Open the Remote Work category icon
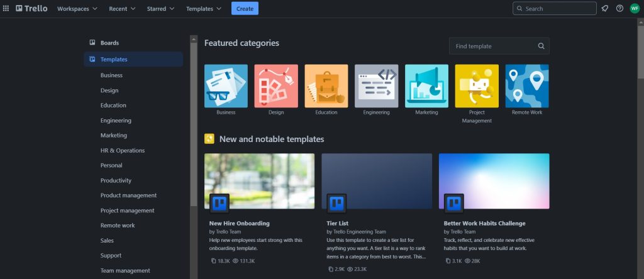This screenshot has width=644, height=279. (x=527, y=86)
